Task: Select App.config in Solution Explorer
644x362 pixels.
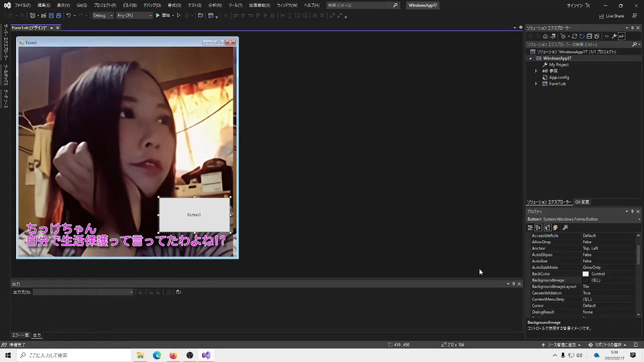Action: 559,77
